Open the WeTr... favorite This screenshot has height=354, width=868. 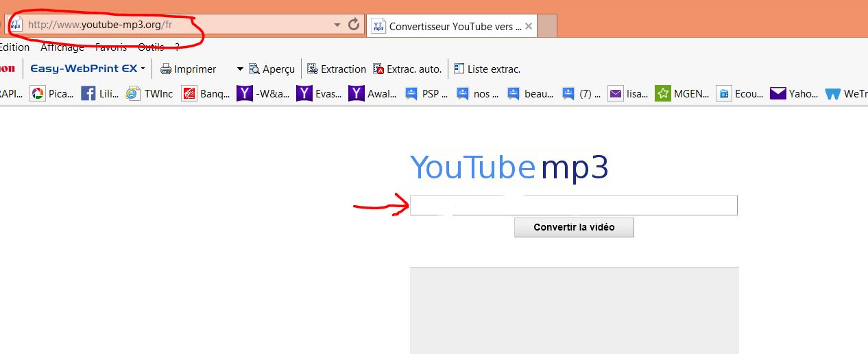(846, 93)
